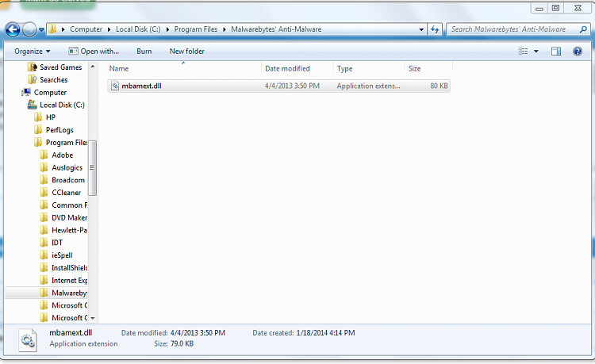Viewport: 595px width, 364px height.
Task: Open the HP folder in tree
Action: point(51,117)
